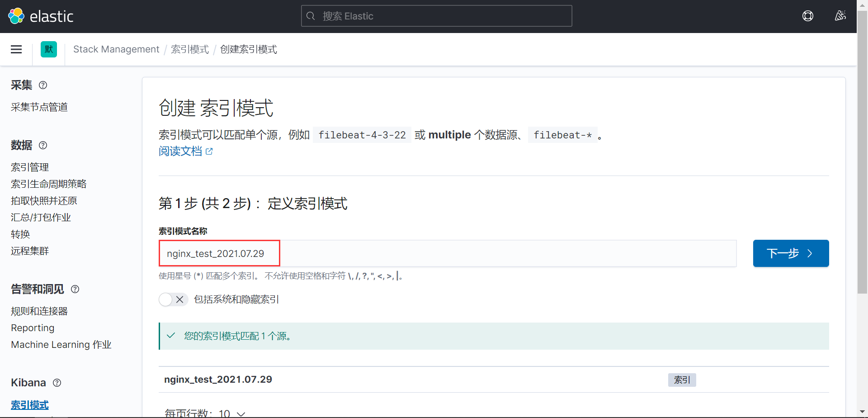Click the 创建 索引模式 page heading
This screenshot has width=868, height=418.
216,108
